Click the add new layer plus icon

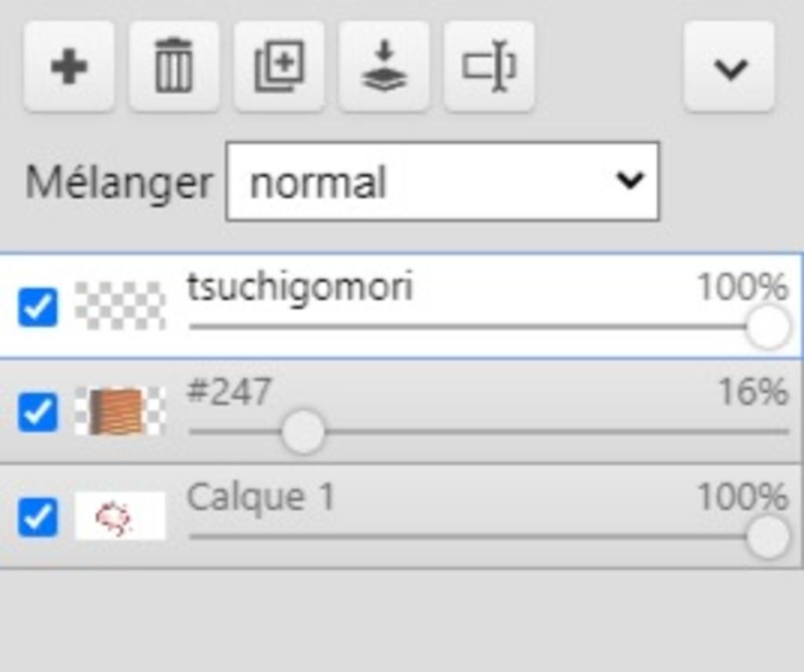[x=69, y=68]
